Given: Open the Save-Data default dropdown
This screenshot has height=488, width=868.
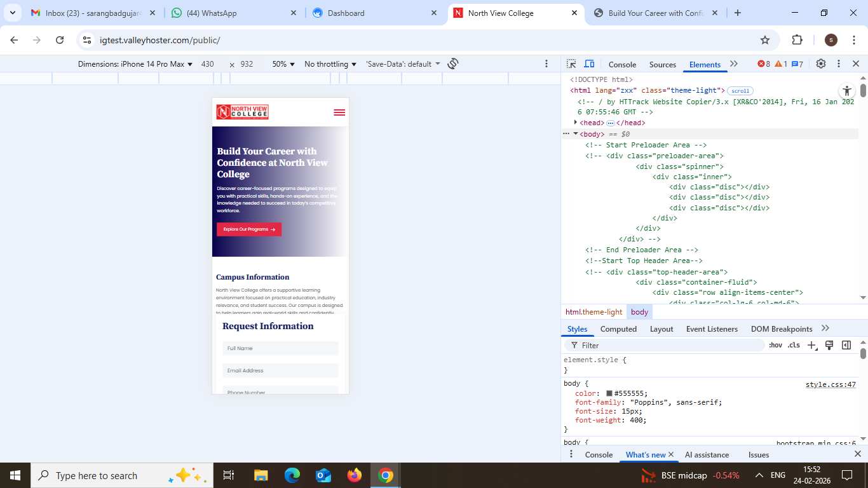Looking at the screenshot, I should coord(403,64).
